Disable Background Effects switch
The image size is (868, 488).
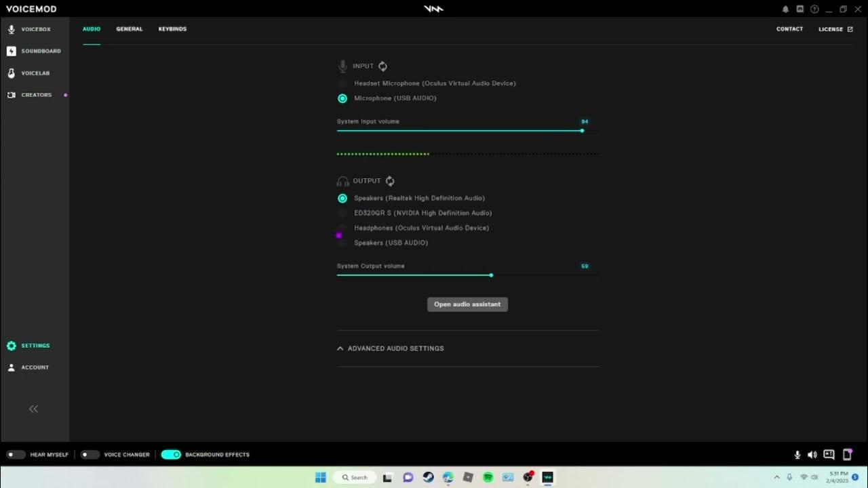(171, 455)
